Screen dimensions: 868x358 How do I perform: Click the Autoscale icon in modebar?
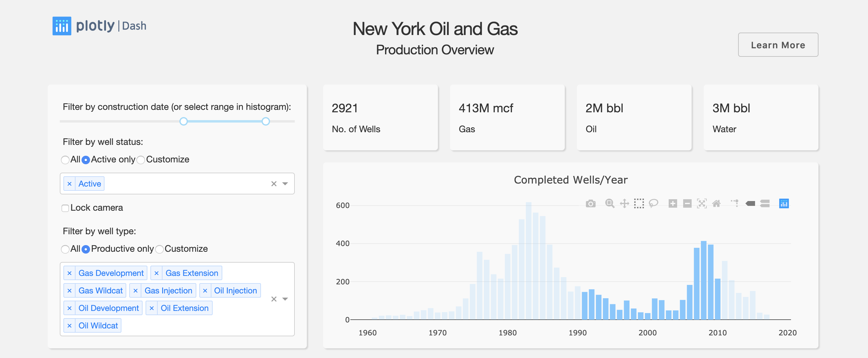point(702,203)
